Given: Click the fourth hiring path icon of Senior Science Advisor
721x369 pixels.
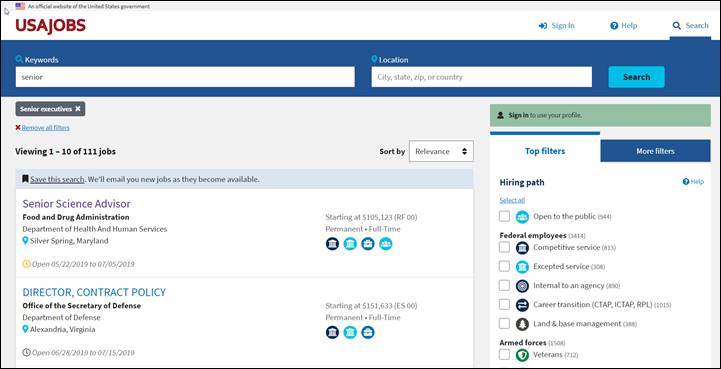Looking at the screenshot, I should 386,244.
